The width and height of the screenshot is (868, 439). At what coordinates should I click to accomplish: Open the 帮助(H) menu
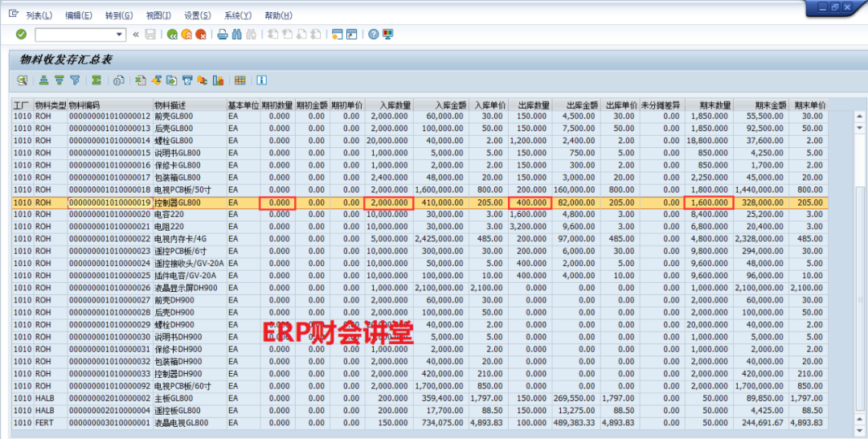278,15
